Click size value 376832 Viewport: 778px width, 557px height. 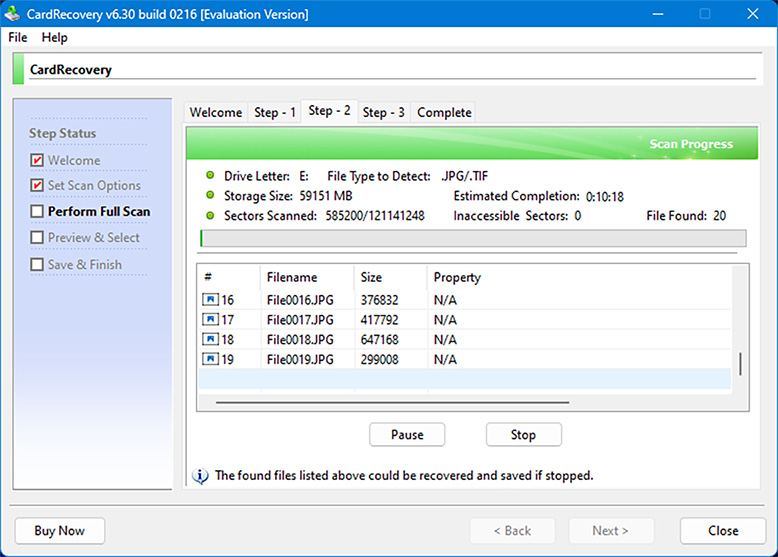tap(379, 300)
